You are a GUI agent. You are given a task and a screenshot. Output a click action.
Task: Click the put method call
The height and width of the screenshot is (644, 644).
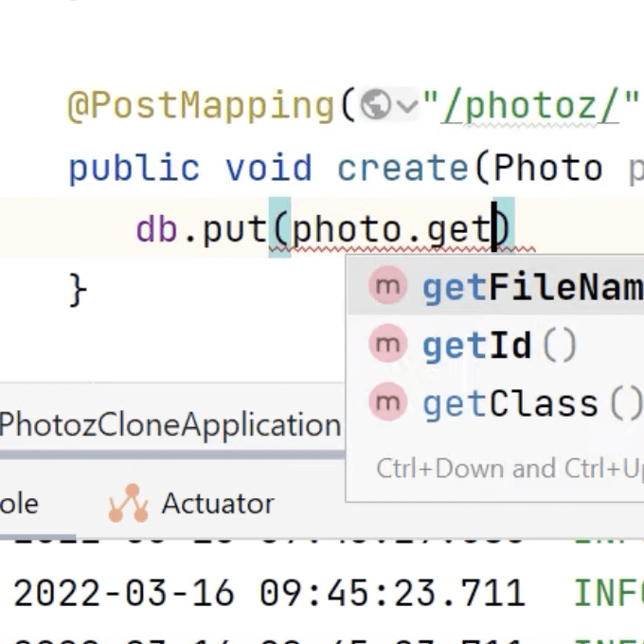click(x=235, y=230)
